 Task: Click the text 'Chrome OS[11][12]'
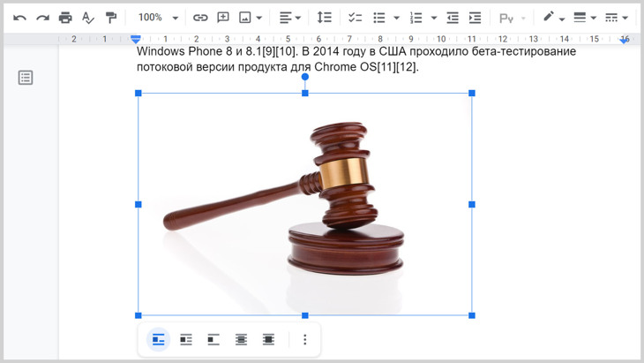pos(366,67)
